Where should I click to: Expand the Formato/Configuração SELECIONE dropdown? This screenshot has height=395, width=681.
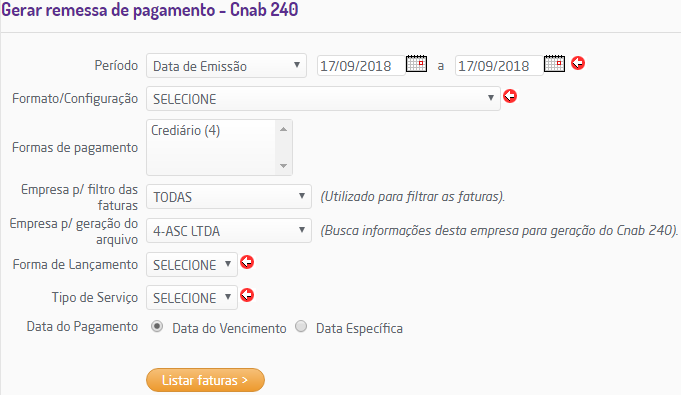coord(323,99)
